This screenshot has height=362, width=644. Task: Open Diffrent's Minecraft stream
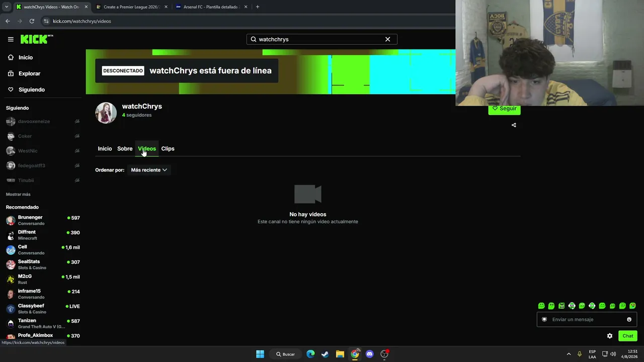click(42, 235)
